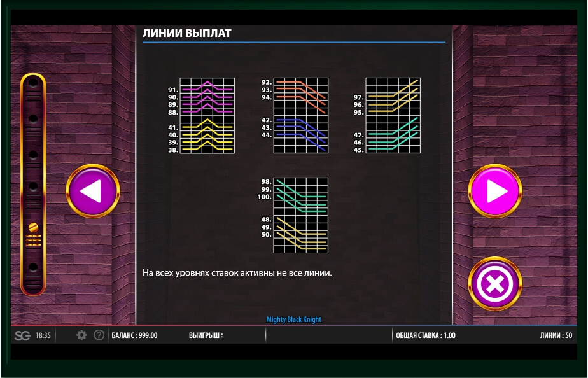Click the ЛИНИИ ВЫПЛАТ heading
588x378 pixels.
(186, 33)
